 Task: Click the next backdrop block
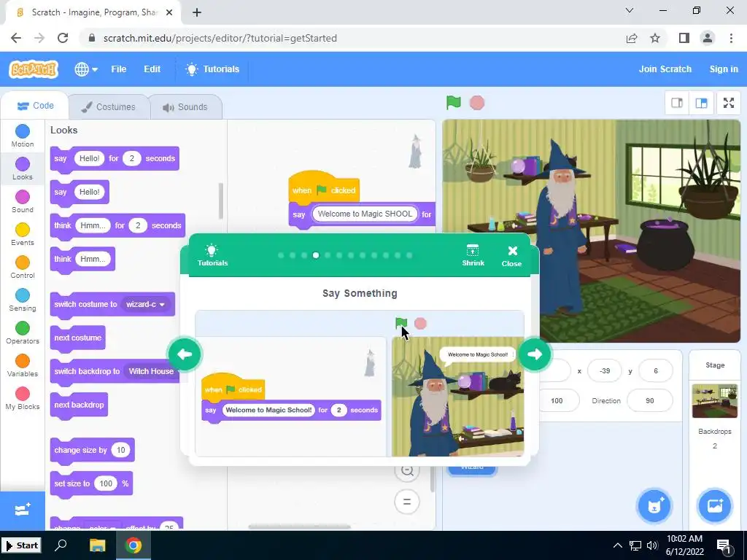tap(79, 405)
